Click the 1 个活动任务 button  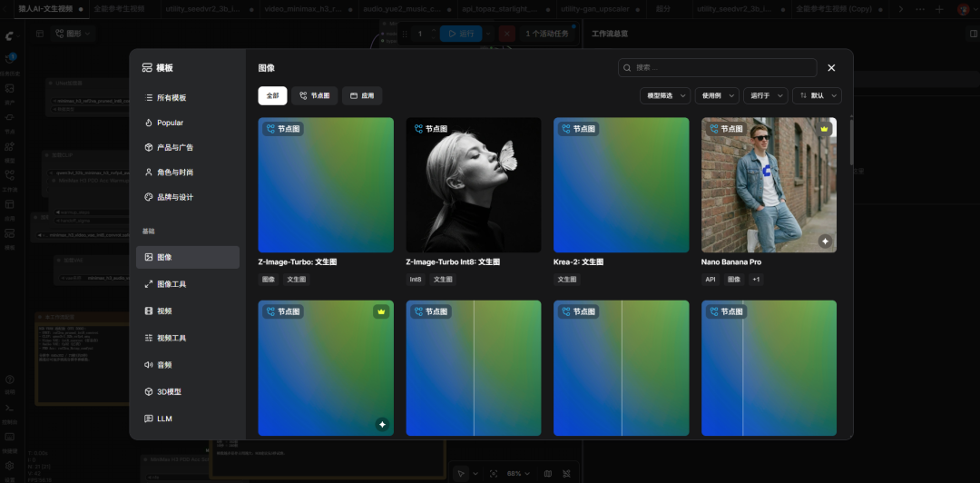[548, 34]
